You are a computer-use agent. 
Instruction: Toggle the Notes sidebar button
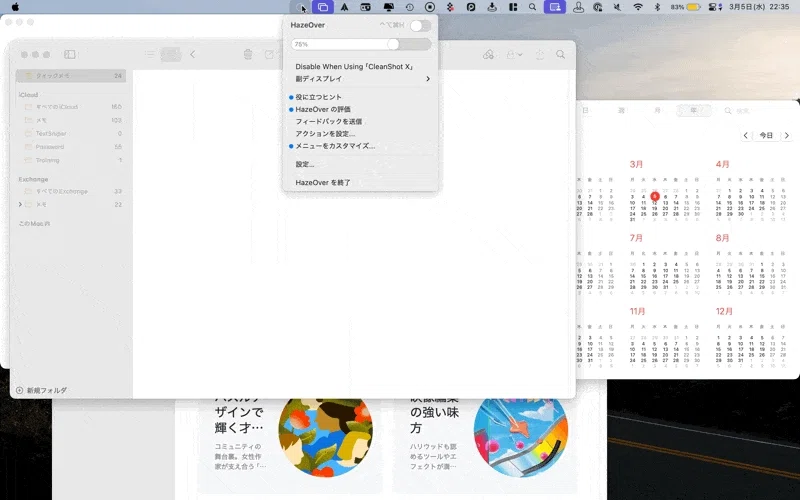pos(70,55)
